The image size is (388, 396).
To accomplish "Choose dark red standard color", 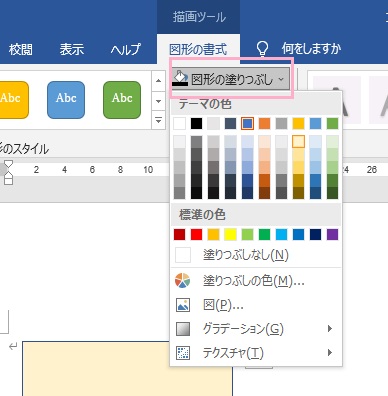I will point(179,235).
